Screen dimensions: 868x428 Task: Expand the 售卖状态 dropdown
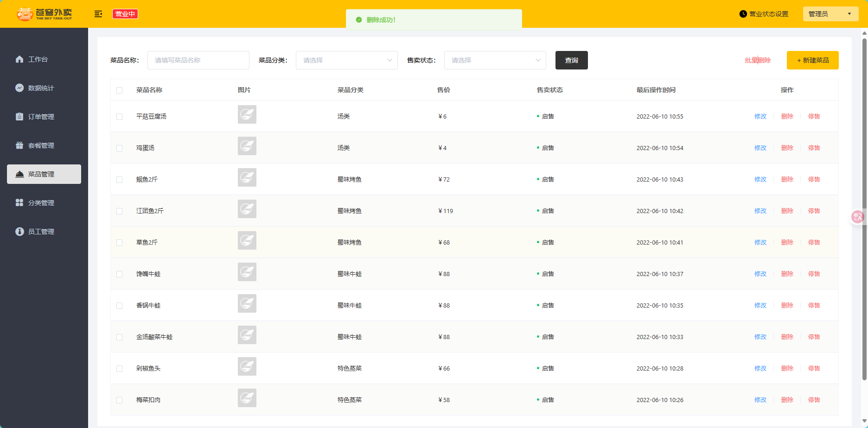495,60
